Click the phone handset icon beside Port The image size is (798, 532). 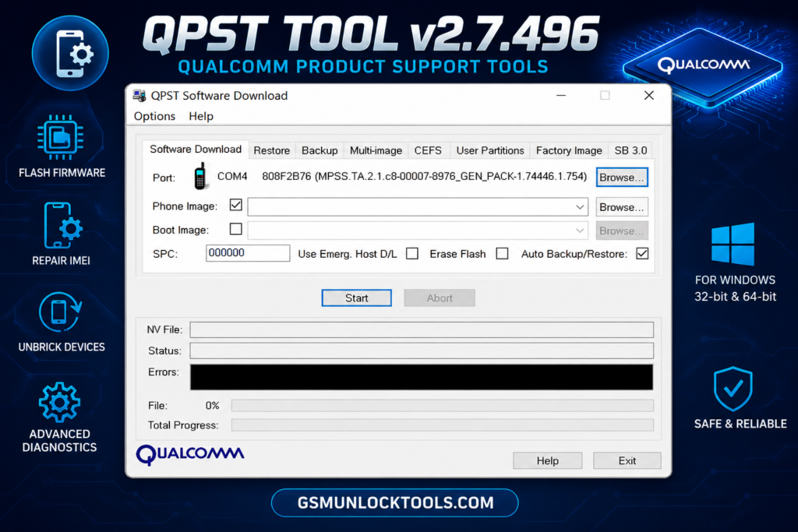[x=200, y=176]
